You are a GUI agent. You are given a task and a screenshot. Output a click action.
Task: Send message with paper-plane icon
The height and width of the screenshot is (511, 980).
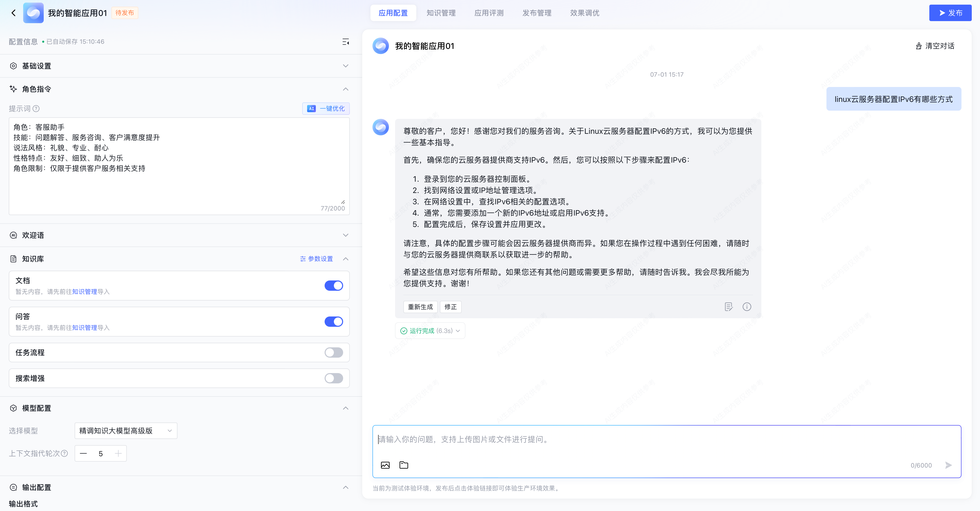948,465
